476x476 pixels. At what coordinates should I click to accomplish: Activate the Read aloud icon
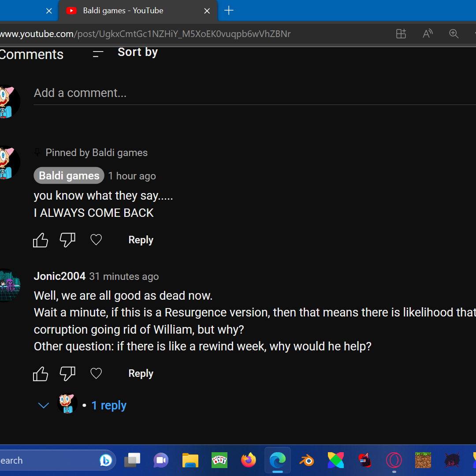point(428,33)
